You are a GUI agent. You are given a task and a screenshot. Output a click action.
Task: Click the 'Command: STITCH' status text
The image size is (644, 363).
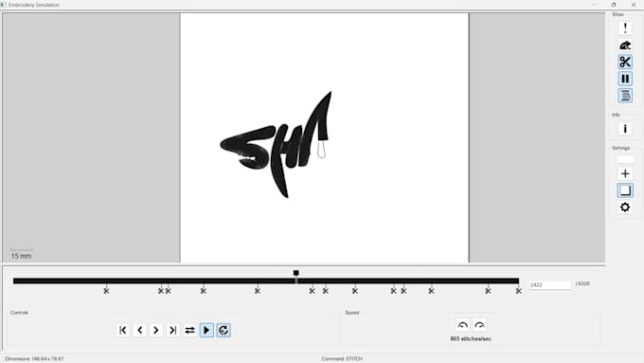[x=342, y=359]
